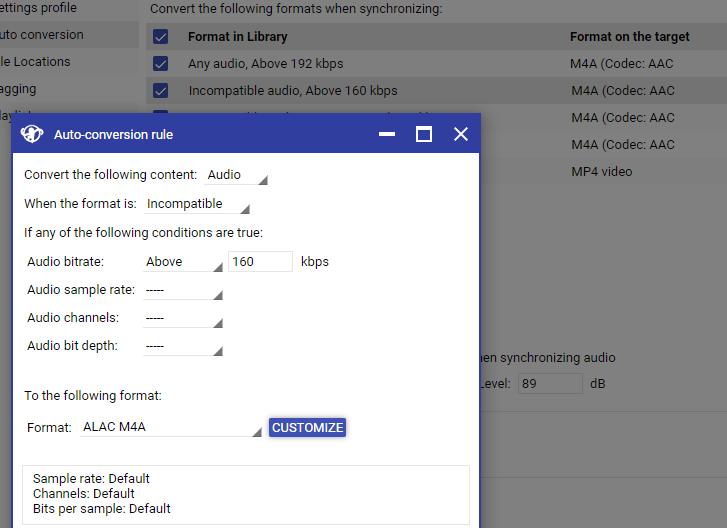Image resolution: width=727 pixels, height=528 pixels.
Task: Open the Audio bit depth dropdown
Action: (183, 346)
